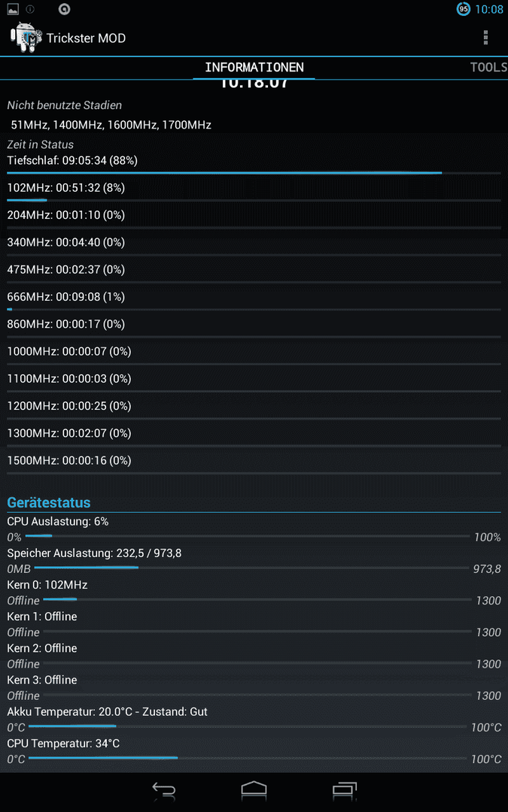The width and height of the screenshot is (508, 812).
Task: Tap the Trickster MOD app icon
Action: tap(26, 38)
